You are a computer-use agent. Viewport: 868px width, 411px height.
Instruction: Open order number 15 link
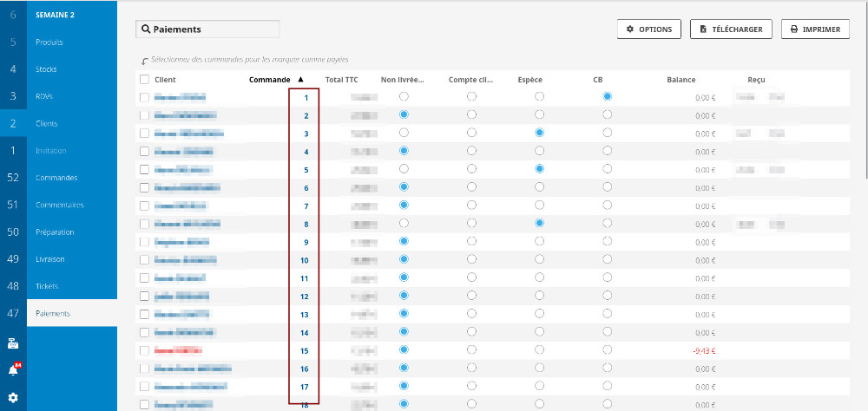tap(304, 351)
